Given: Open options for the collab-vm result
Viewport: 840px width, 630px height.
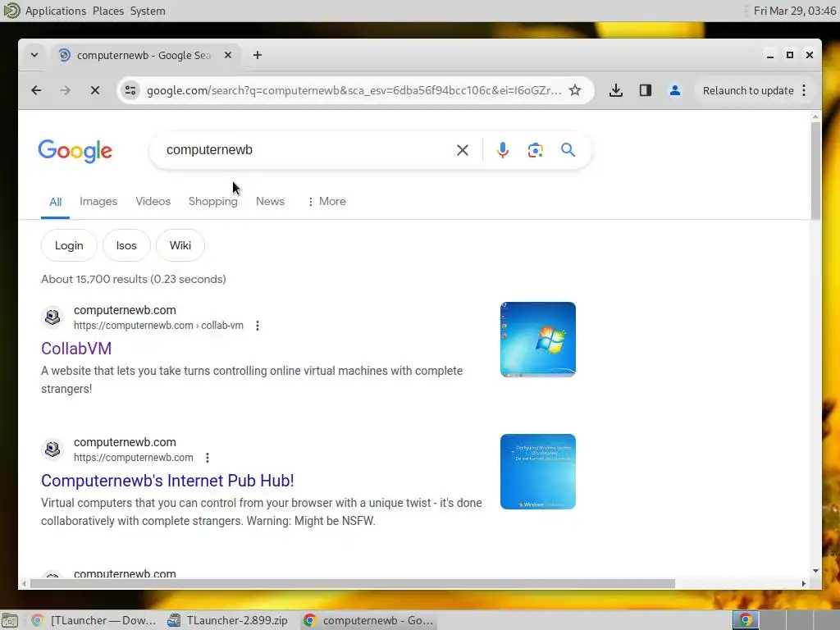Looking at the screenshot, I should pos(258,326).
